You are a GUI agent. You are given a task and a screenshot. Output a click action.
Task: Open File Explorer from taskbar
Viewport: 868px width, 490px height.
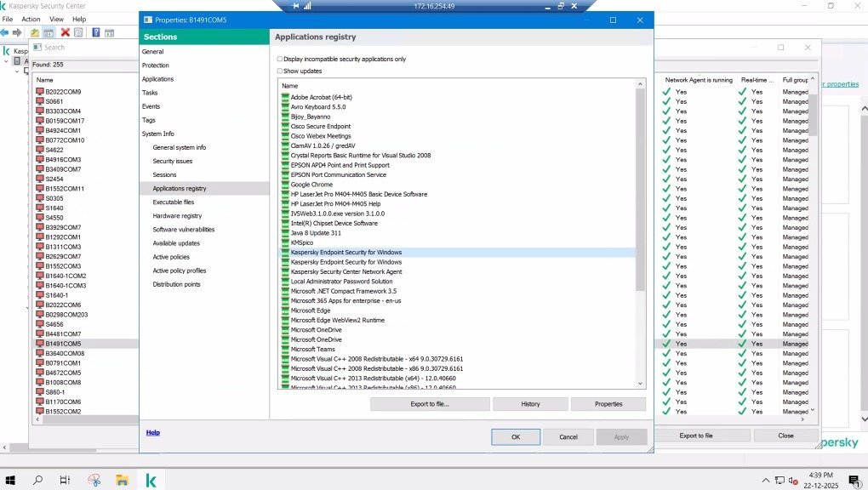[122, 480]
